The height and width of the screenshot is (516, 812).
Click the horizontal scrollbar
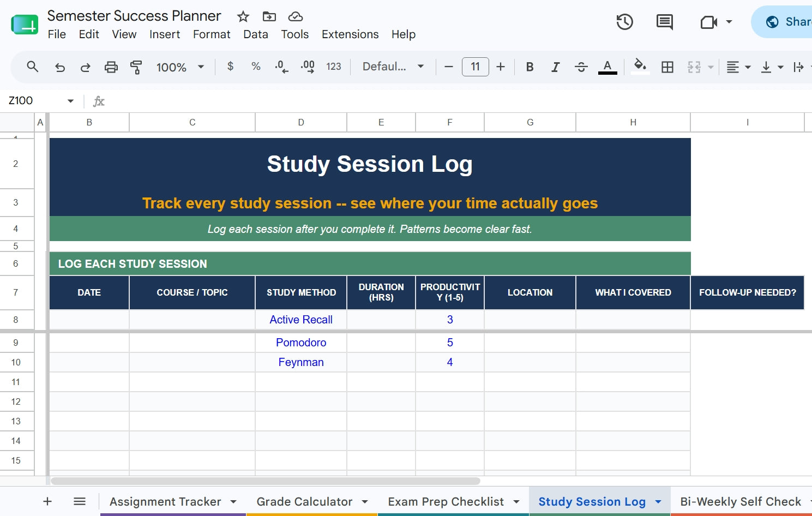[x=266, y=481]
